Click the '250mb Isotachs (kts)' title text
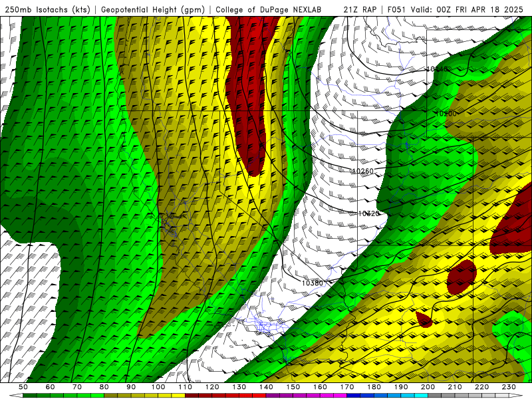The width and height of the screenshot is (532, 399). (48, 10)
